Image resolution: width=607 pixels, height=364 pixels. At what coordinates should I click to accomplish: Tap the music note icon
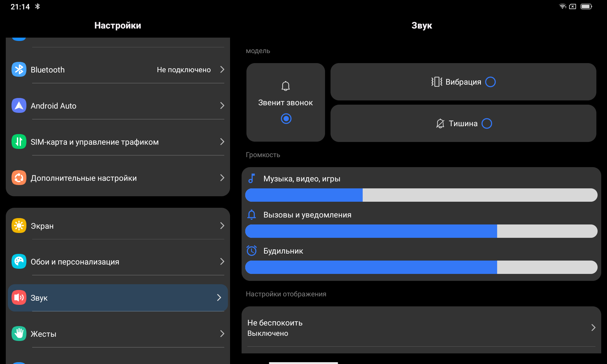click(252, 178)
